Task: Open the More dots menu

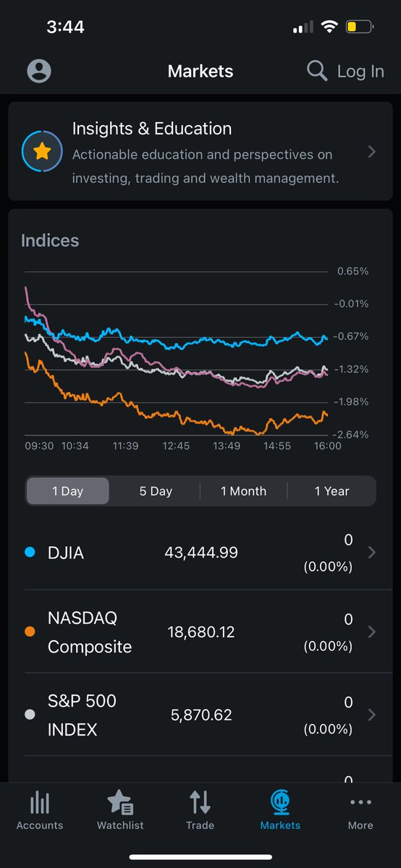Action: pos(360,802)
